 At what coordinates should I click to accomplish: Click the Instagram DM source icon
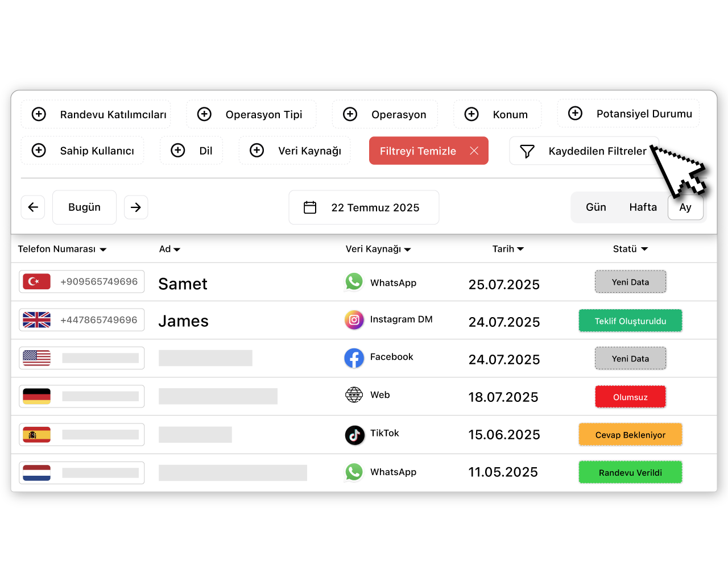354,320
